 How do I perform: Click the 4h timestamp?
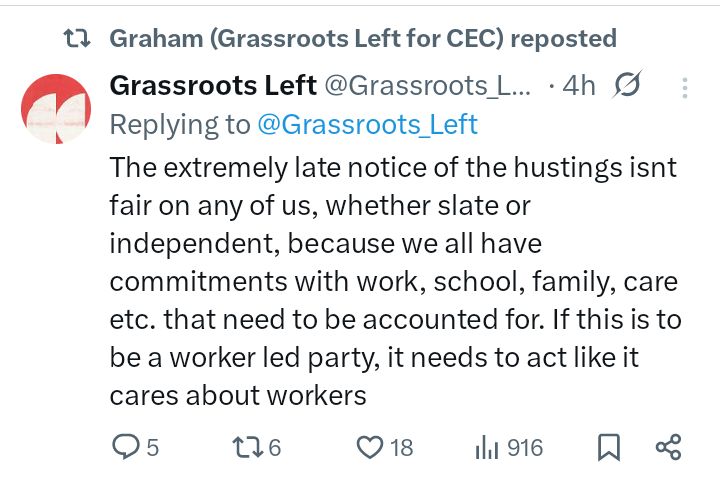pos(579,86)
